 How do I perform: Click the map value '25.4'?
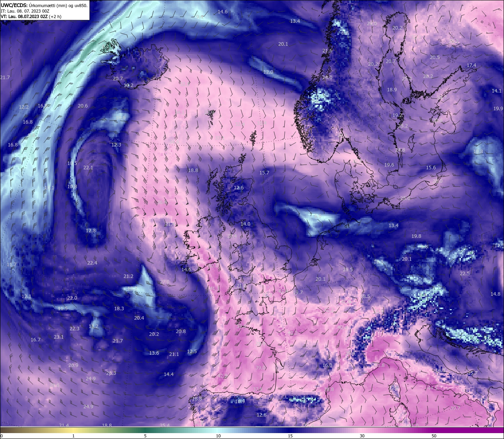pyautogui.click(x=165, y=426)
